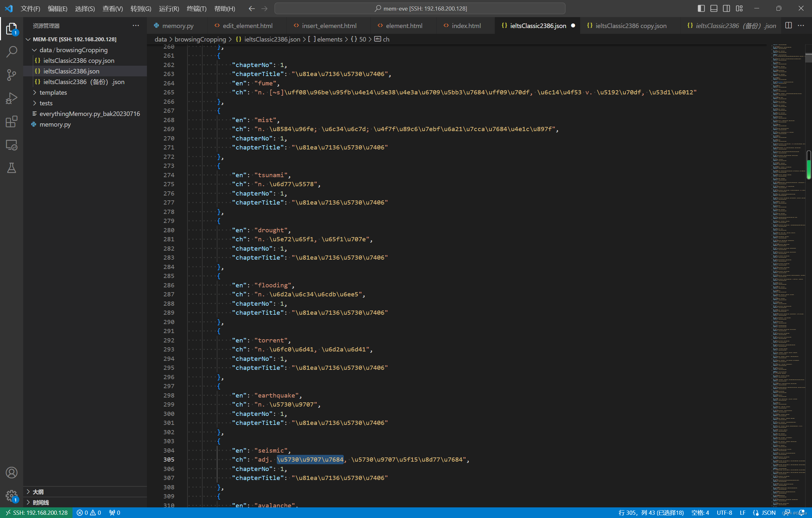Open Source Control view
The image size is (812, 518).
tap(12, 75)
